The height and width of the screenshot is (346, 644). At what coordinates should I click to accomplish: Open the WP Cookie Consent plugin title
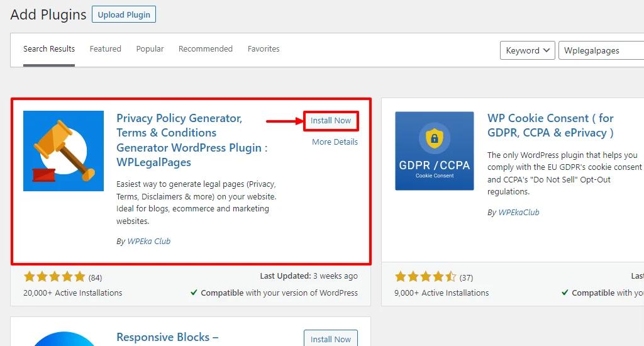pyautogui.click(x=550, y=125)
